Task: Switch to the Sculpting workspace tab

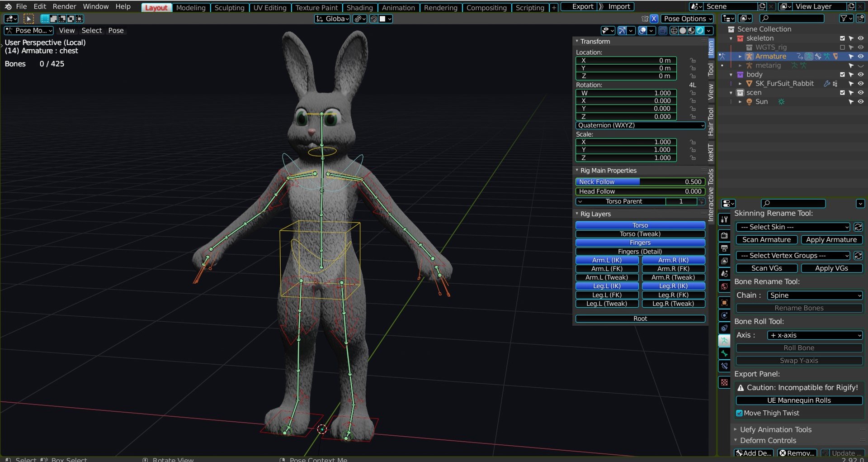Action: click(x=229, y=8)
